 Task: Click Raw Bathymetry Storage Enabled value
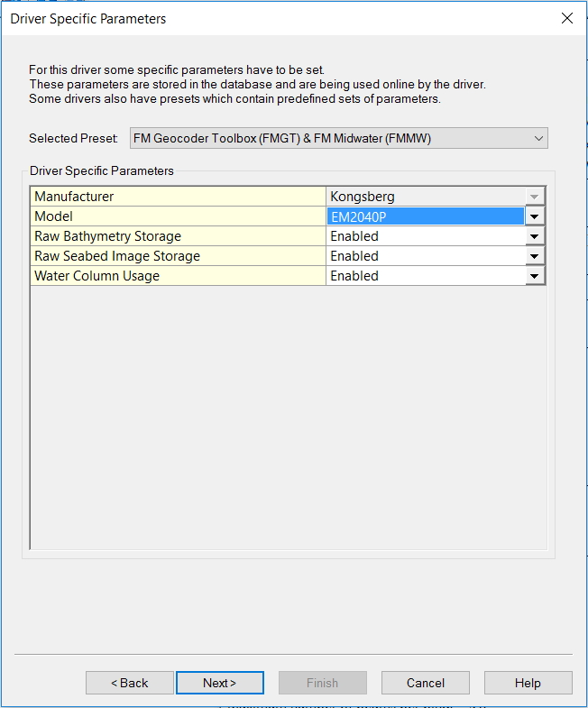tap(425, 236)
